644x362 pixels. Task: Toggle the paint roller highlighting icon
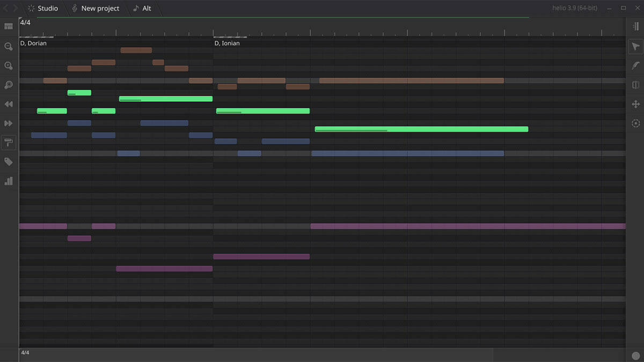(9, 143)
